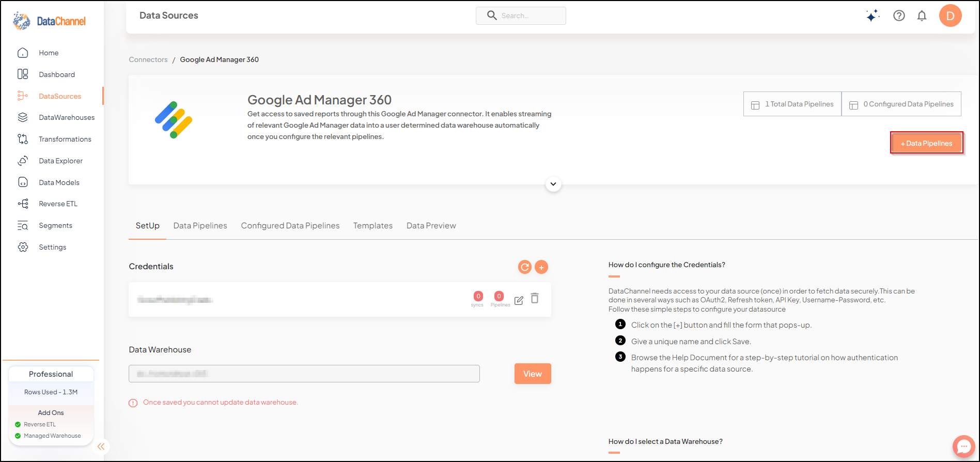This screenshot has height=462, width=980.
Task: Edit the saved credential
Action: (519, 300)
